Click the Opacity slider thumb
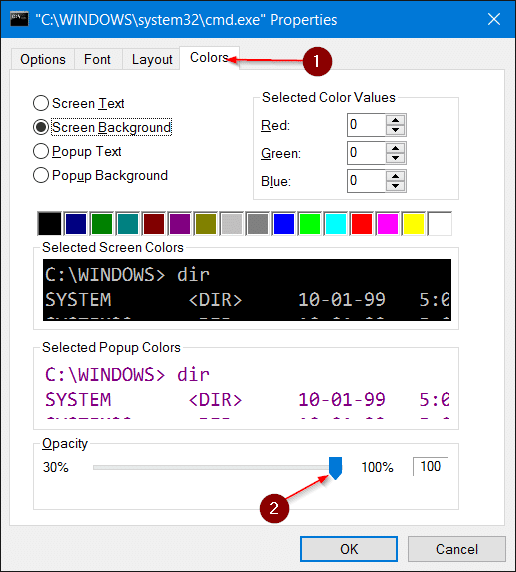 [x=335, y=468]
